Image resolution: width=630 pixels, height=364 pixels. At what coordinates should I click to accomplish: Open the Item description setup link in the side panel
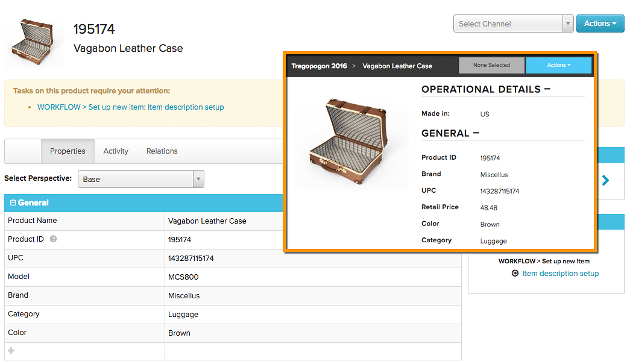[x=561, y=273]
